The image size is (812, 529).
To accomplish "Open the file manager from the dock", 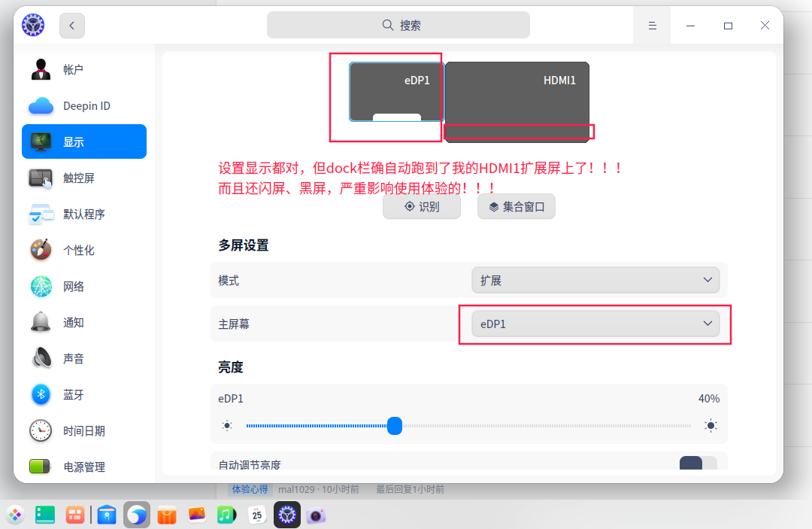I will 107,515.
